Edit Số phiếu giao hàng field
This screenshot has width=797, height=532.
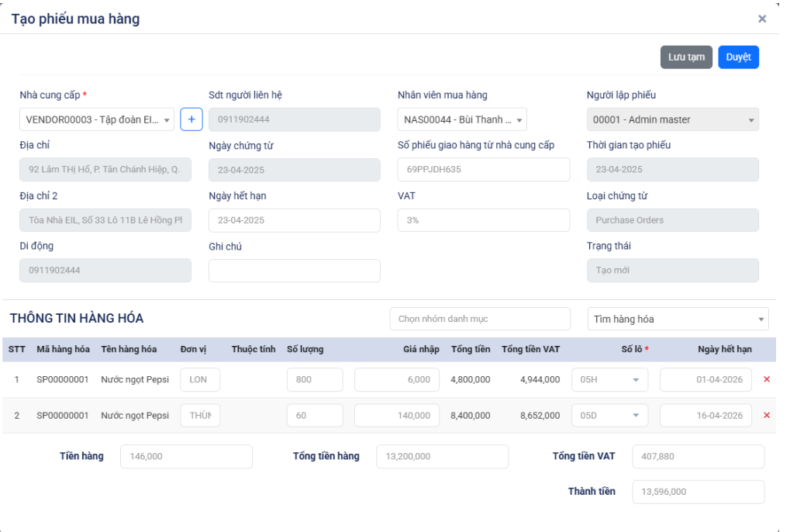(483, 170)
